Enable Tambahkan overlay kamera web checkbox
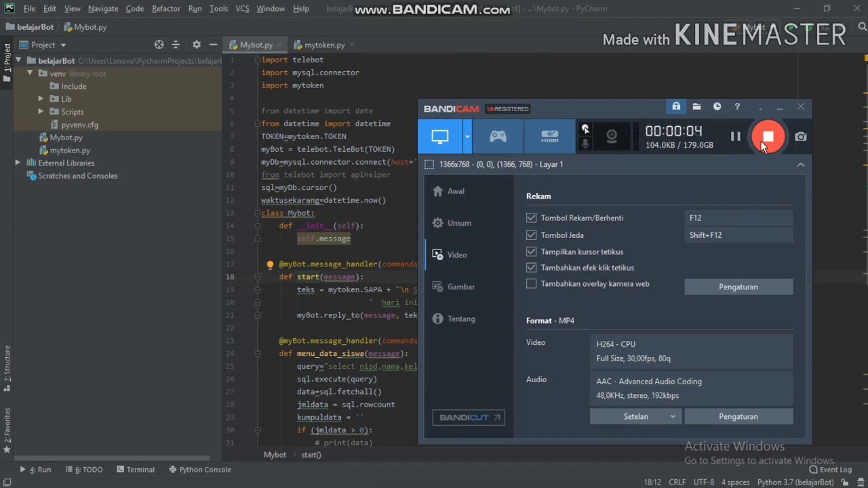 tap(532, 284)
